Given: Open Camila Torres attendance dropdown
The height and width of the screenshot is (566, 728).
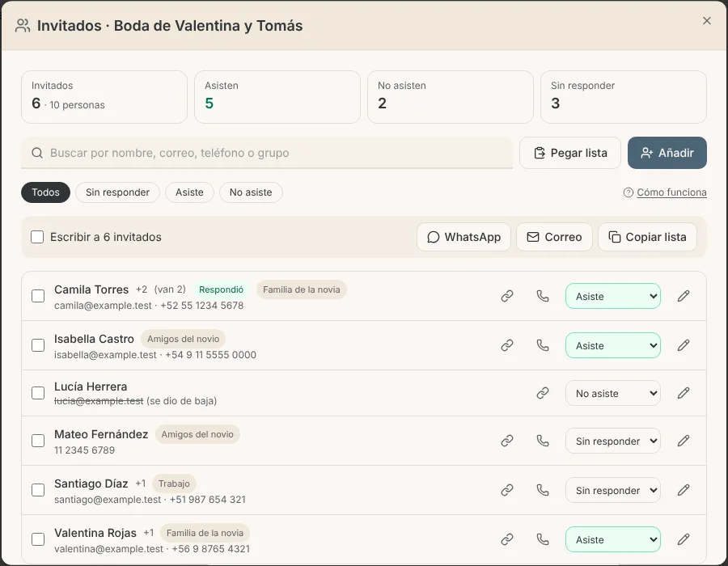Looking at the screenshot, I should click(x=613, y=296).
